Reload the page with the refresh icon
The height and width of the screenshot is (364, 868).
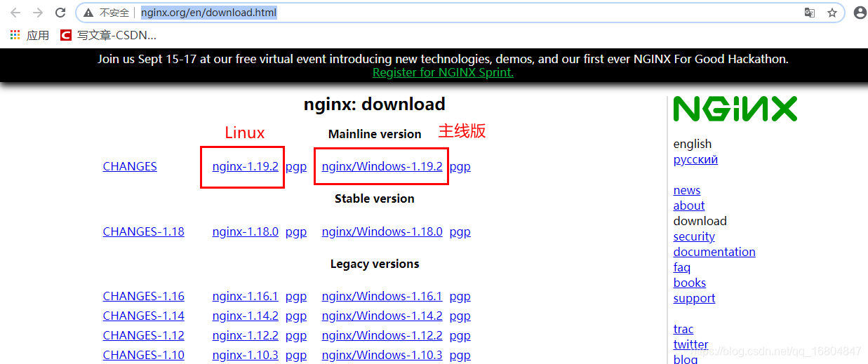[60, 13]
